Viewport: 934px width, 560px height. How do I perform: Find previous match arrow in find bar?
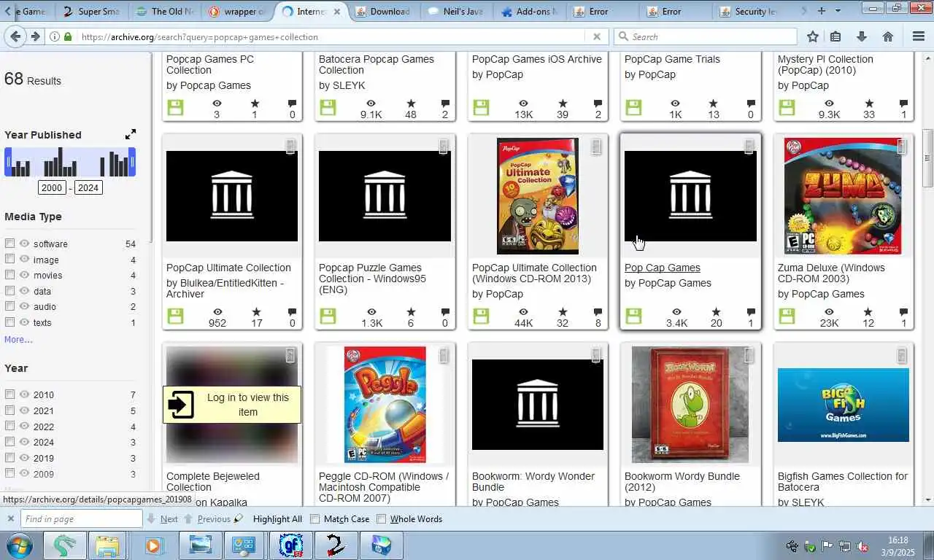point(189,519)
